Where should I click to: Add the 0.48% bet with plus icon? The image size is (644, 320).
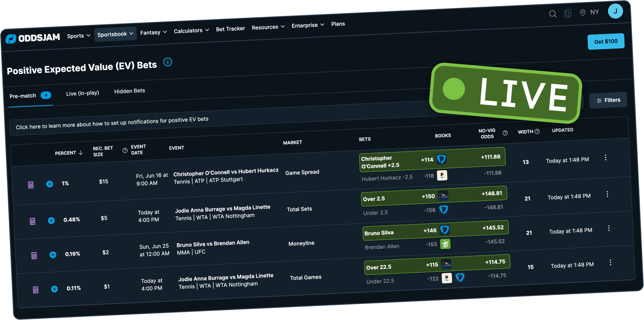[51, 221]
